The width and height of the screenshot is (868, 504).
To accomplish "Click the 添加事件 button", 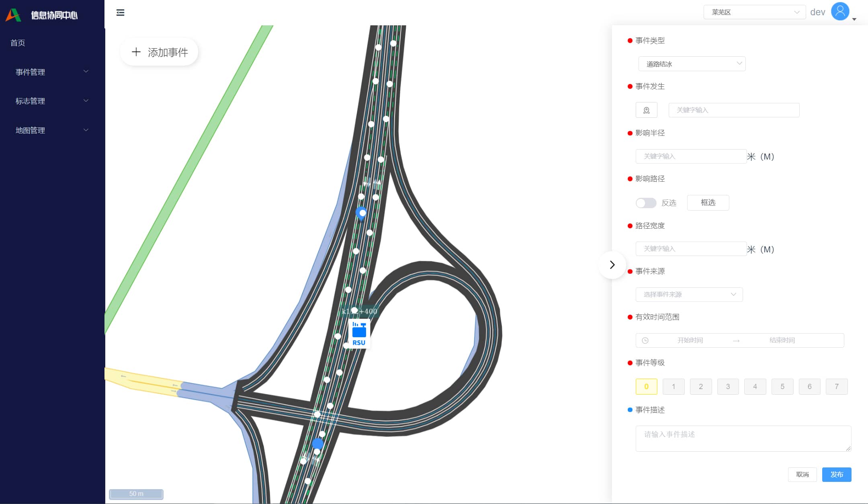I will 160,52.
